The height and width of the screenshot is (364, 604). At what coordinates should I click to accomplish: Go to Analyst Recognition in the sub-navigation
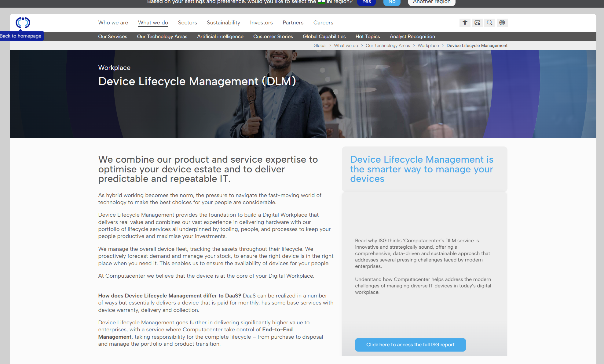[412, 37]
